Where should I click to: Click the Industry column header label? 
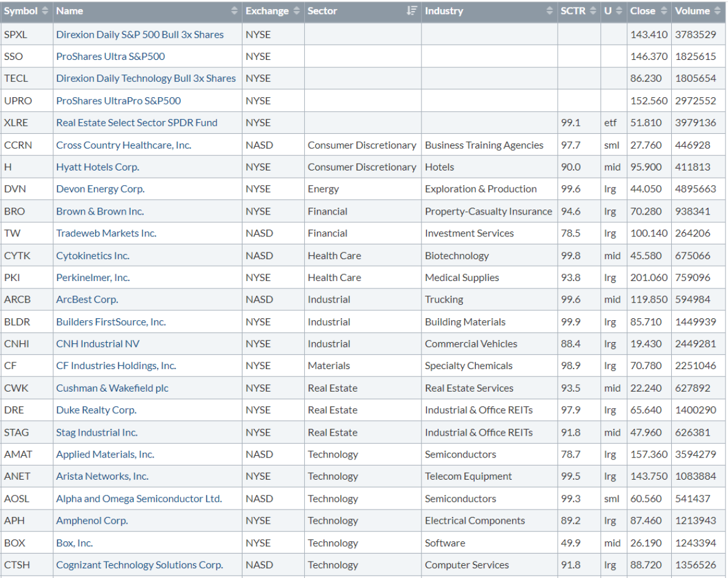(x=444, y=10)
